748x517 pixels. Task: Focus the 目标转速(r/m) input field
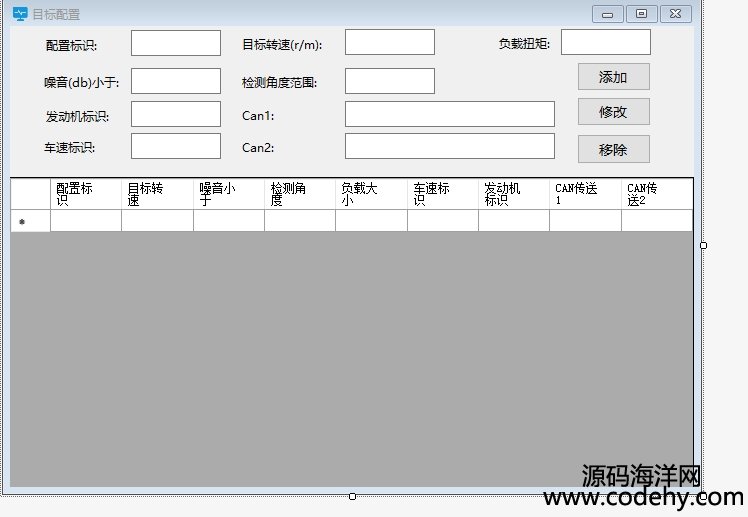coord(390,42)
